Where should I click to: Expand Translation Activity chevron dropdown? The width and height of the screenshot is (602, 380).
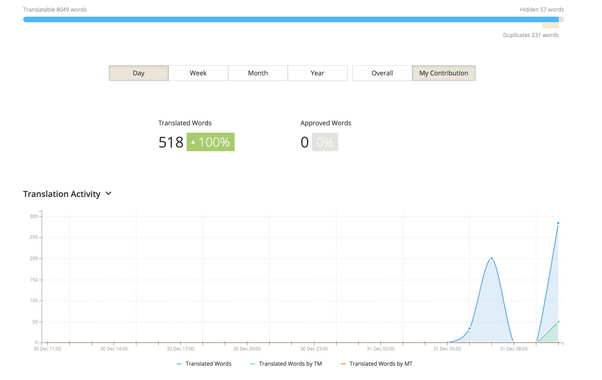109,193
